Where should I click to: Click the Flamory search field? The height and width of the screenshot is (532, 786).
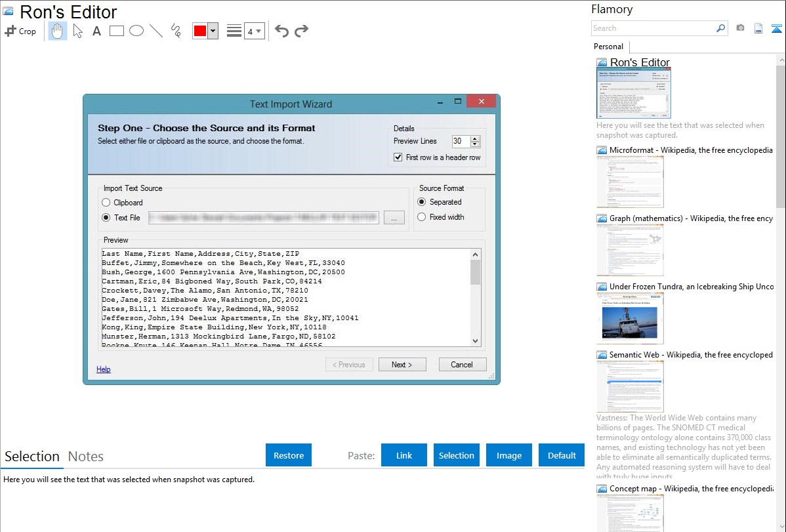[652, 28]
